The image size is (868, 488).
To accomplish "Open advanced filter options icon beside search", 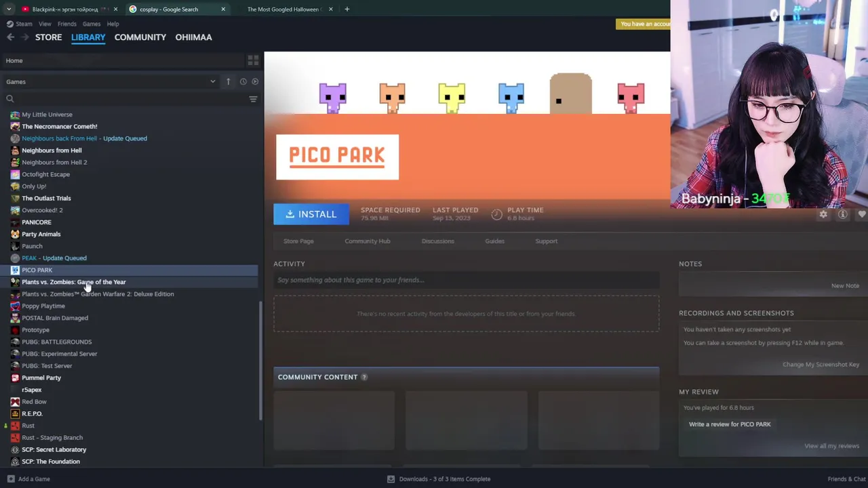I will pos(253,99).
